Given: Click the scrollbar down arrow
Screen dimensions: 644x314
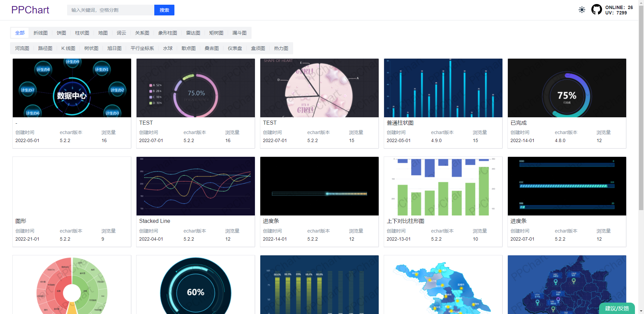Looking at the screenshot, I should pos(641,311).
